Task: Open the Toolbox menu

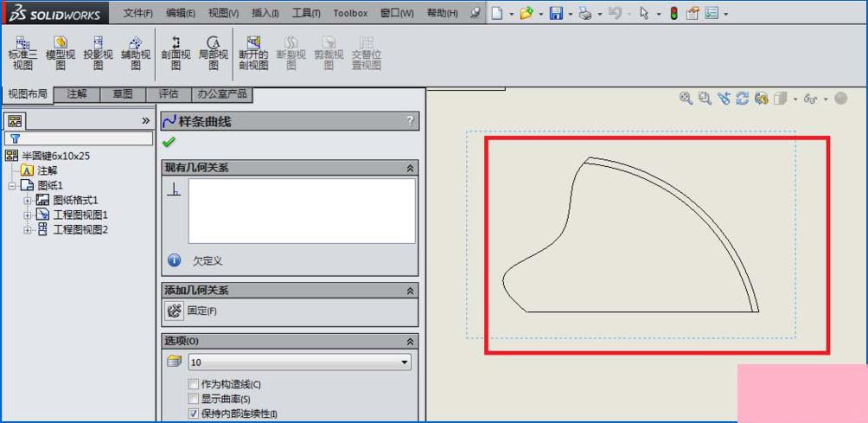Action: [x=350, y=13]
